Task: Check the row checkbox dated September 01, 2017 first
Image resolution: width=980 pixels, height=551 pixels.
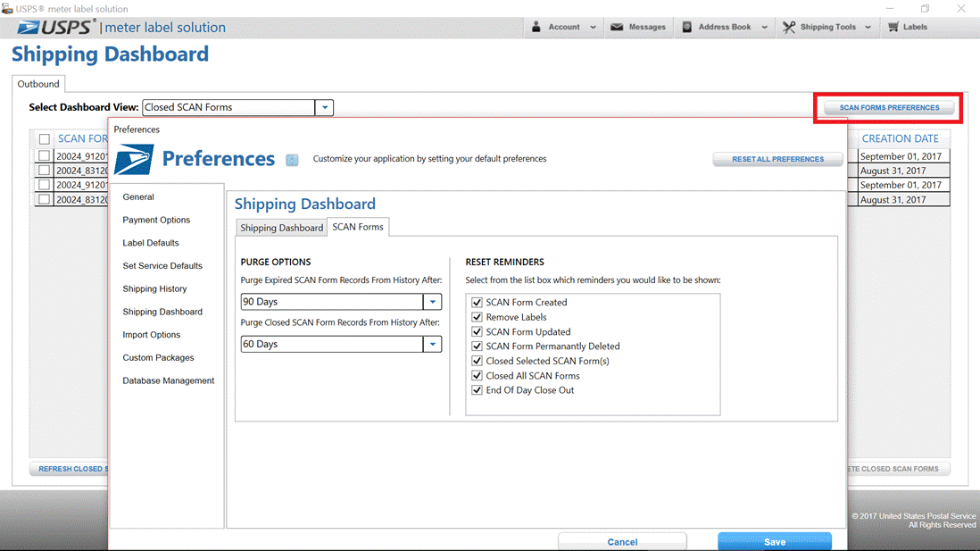Action: (x=45, y=155)
